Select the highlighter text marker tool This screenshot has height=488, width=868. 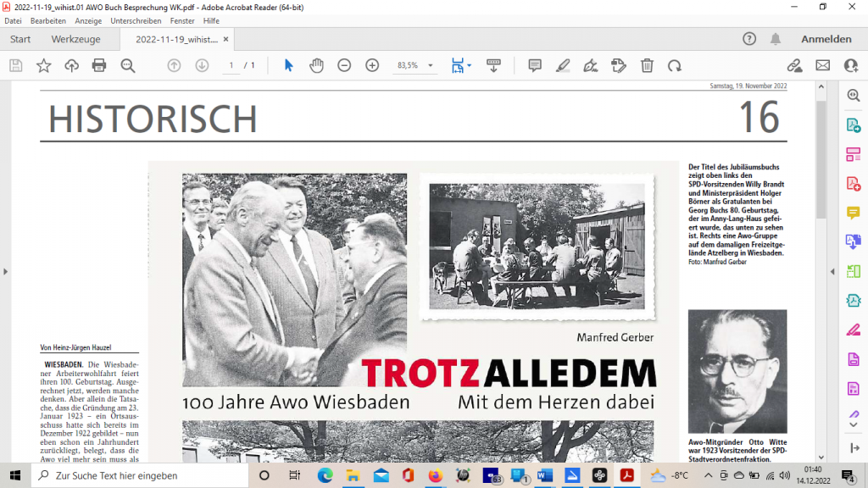pos(563,65)
